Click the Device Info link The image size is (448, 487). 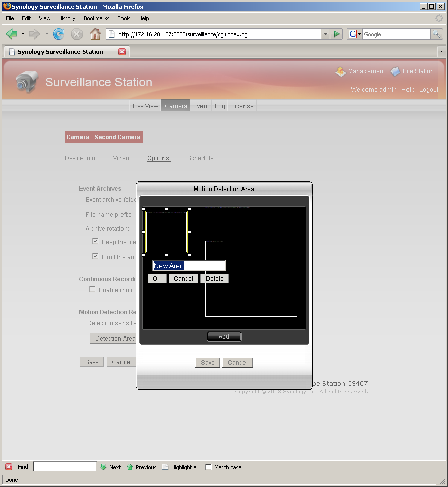(x=80, y=158)
